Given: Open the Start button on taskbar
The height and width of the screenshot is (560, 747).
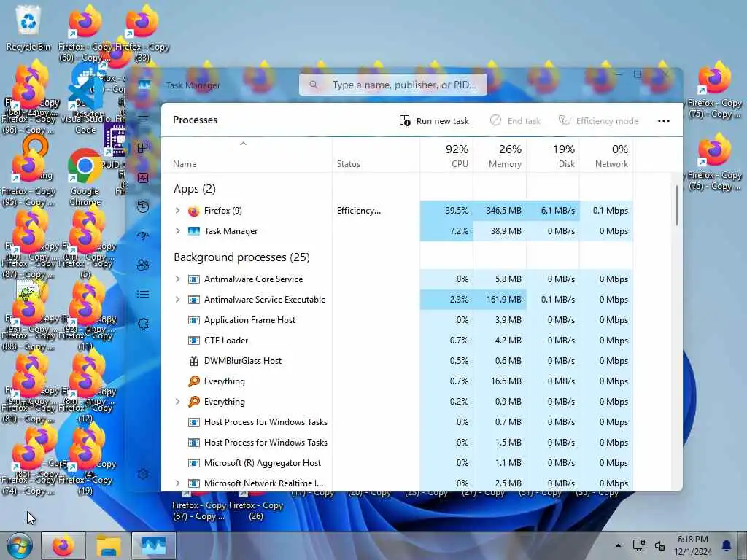Looking at the screenshot, I should click(x=19, y=545).
